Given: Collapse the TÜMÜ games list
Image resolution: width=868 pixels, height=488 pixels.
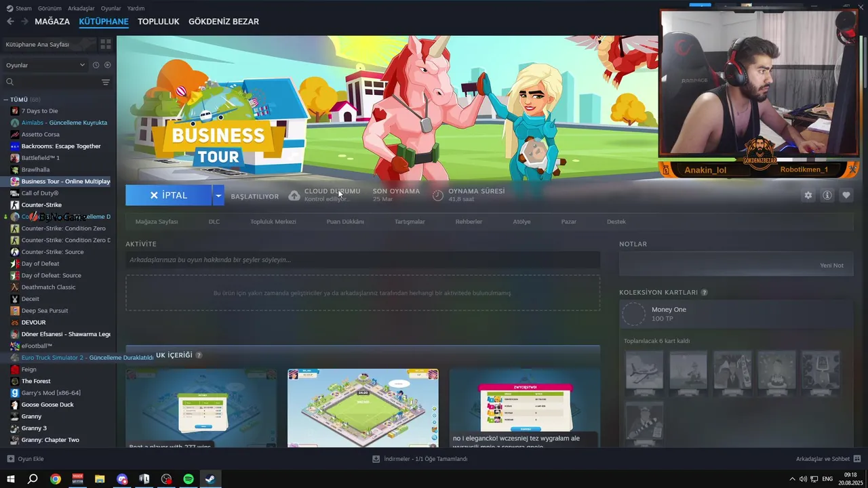Looking at the screenshot, I should tap(5, 100).
